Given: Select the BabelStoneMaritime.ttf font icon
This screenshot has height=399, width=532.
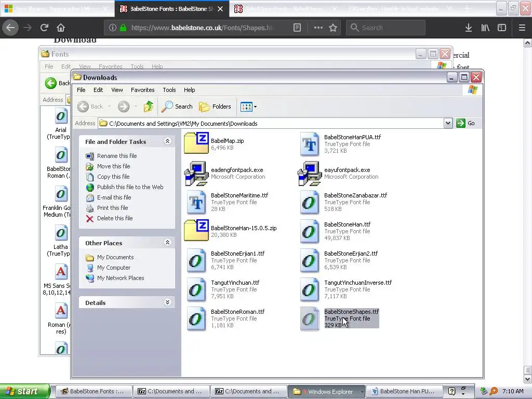Looking at the screenshot, I should pyautogui.click(x=196, y=203).
